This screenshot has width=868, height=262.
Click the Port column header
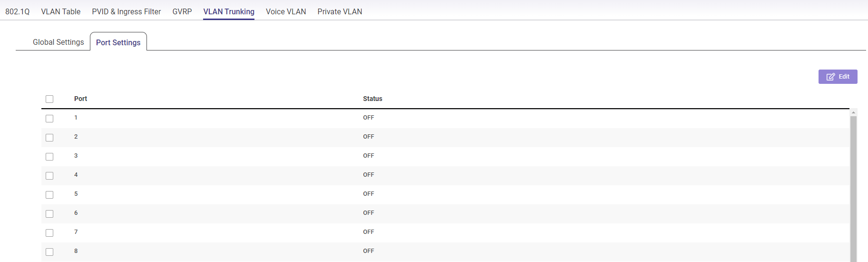(x=80, y=99)
